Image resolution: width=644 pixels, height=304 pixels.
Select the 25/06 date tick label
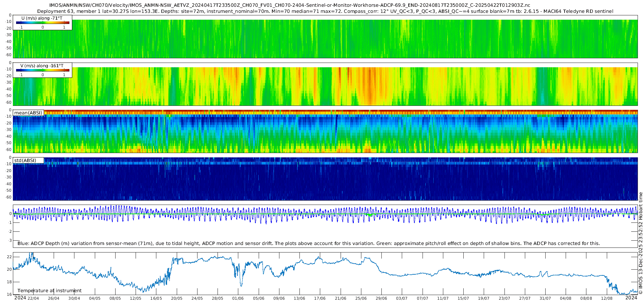tap(361, 298)
